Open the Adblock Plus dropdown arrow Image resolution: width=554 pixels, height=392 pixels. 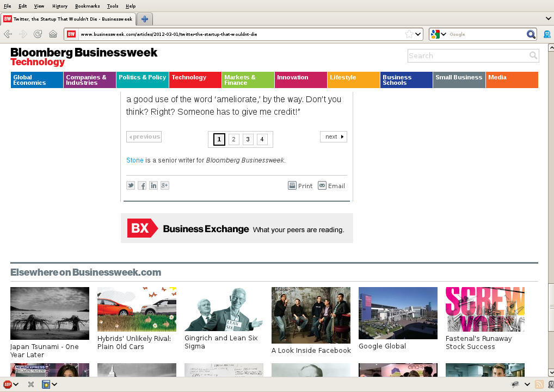16,384
